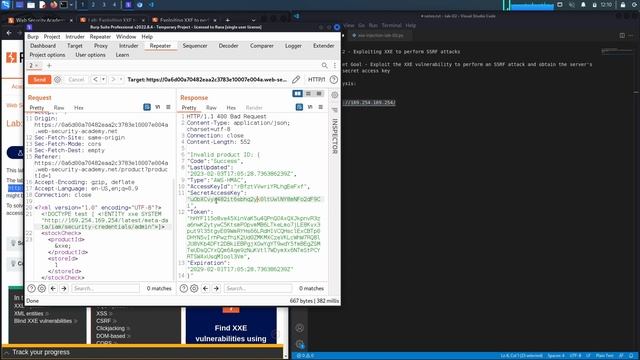The image size is (640, 360).
Task: Open notifications bell in system tray
Action: (583, 5)
